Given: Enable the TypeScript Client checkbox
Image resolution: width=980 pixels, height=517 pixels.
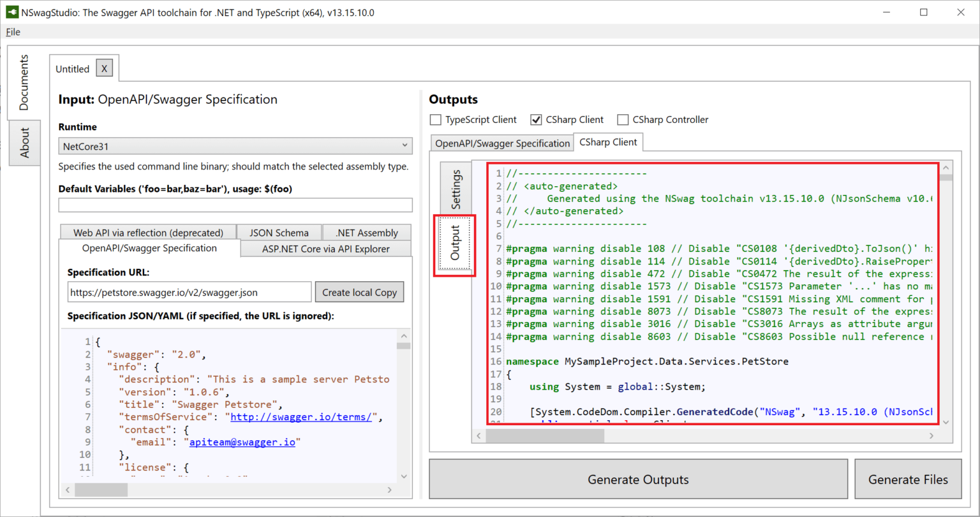Looking at the screenshot, I should click(x=436, y=119).
